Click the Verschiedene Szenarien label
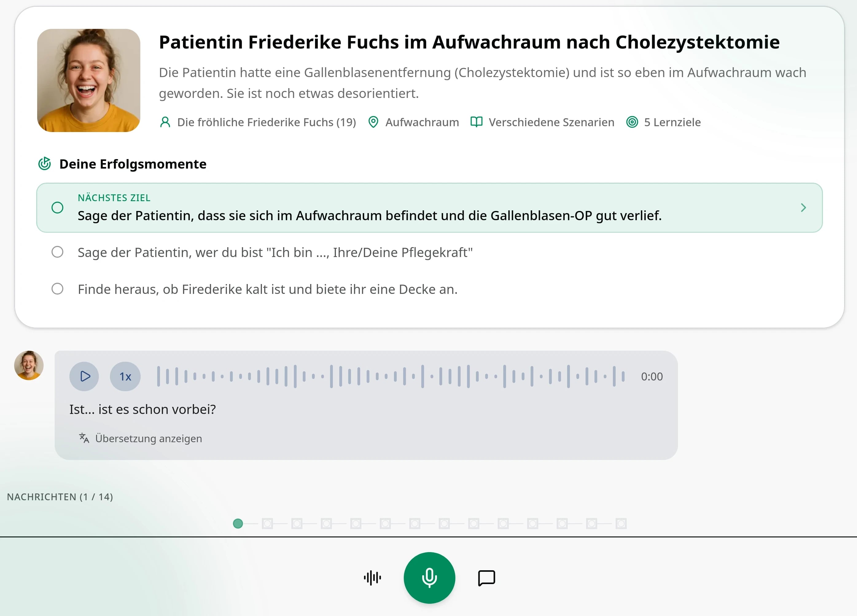Image resolution: width=857 pixels, height=616 pixels. (551, 122)
